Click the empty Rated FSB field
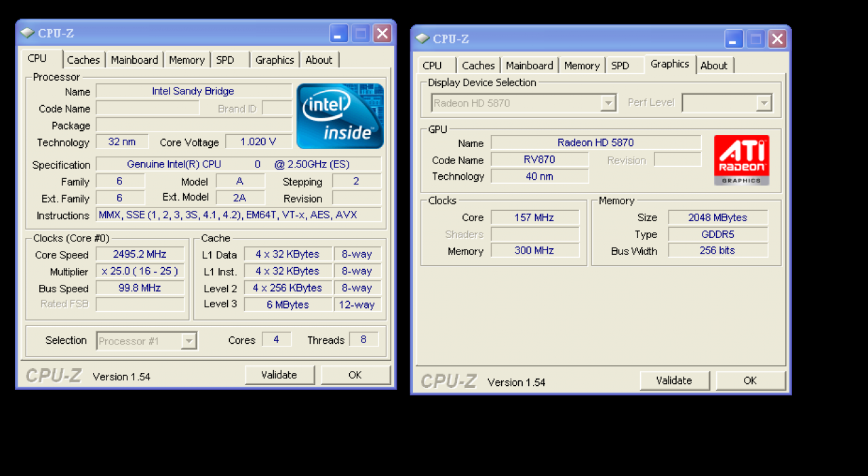The width and height of the screenshot is (868, 476). point(140,304)
